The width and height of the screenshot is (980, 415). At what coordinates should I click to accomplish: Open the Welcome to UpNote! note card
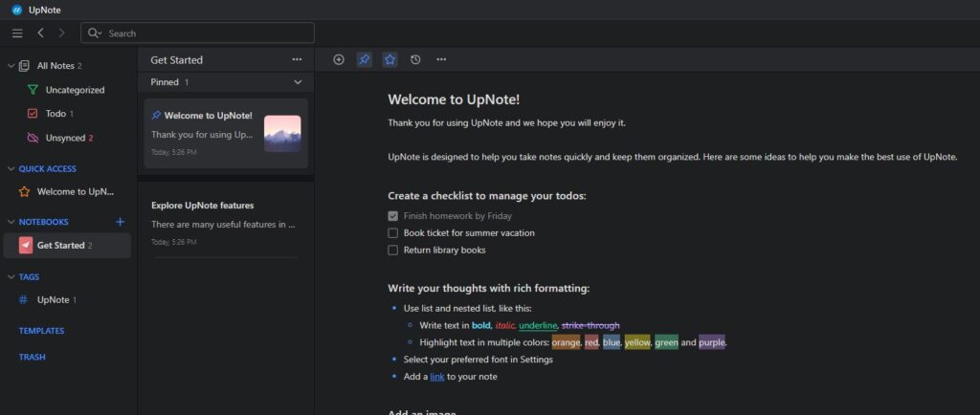tap(226, 134)
